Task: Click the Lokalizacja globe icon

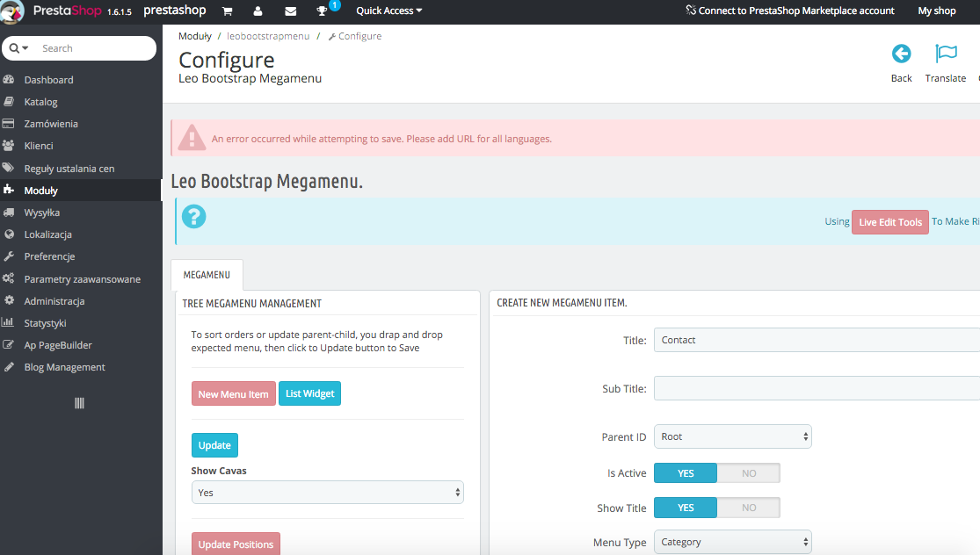Action: point(9,234)
